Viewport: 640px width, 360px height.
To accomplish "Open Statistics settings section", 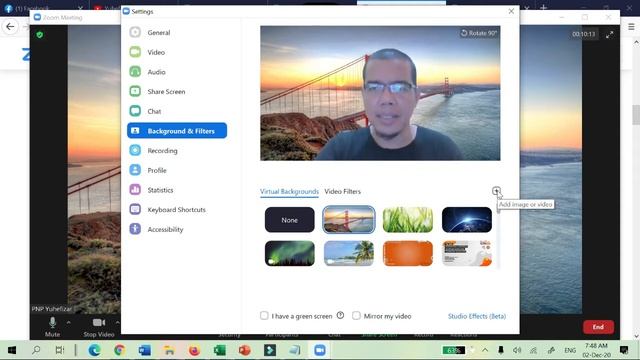I will (x=160, y=190).
